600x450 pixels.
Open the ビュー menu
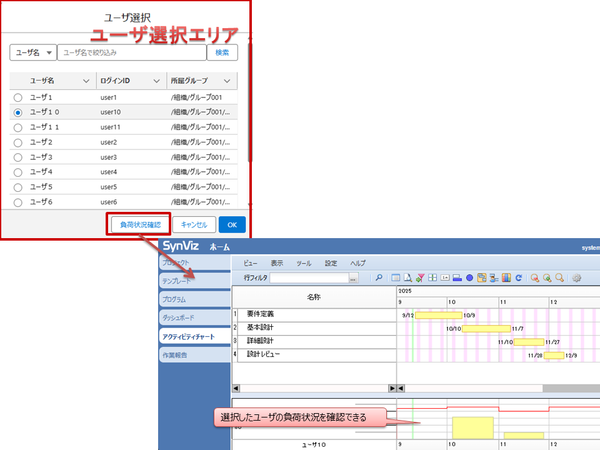pos(250,263)
